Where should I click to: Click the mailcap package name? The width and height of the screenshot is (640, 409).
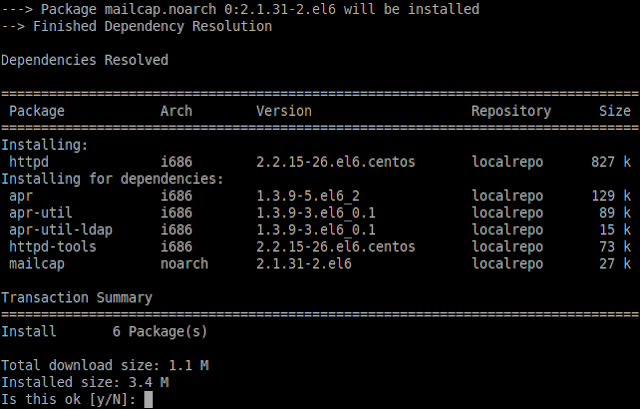tap(37, 264)
